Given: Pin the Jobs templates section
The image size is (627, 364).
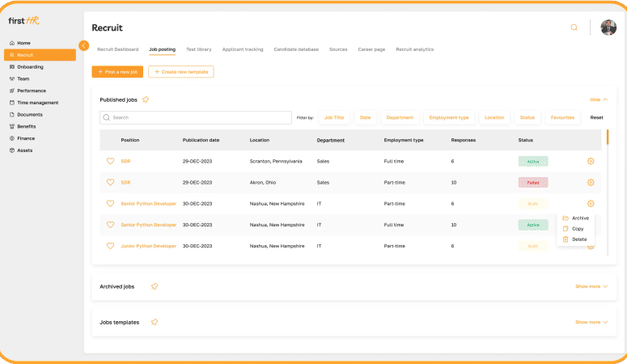Looking at the screenshot, I should [x=155, y=322].
